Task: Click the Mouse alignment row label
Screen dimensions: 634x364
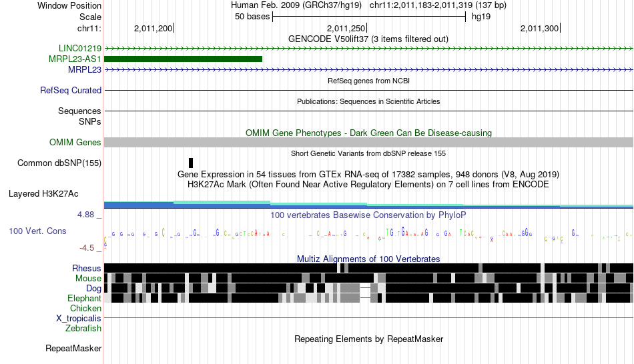Action: pyautogui.click(x=88, y=279)
